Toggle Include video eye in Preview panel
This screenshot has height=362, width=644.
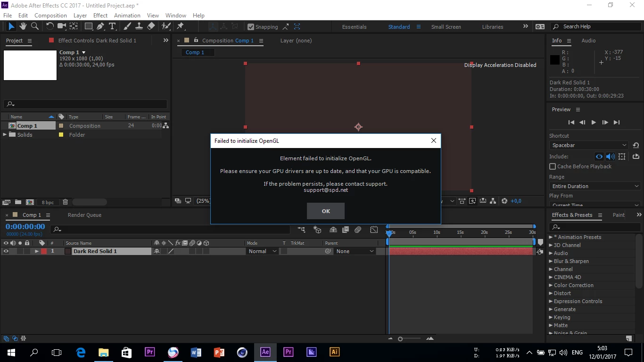pyautogui.click(x=599, y=156)
